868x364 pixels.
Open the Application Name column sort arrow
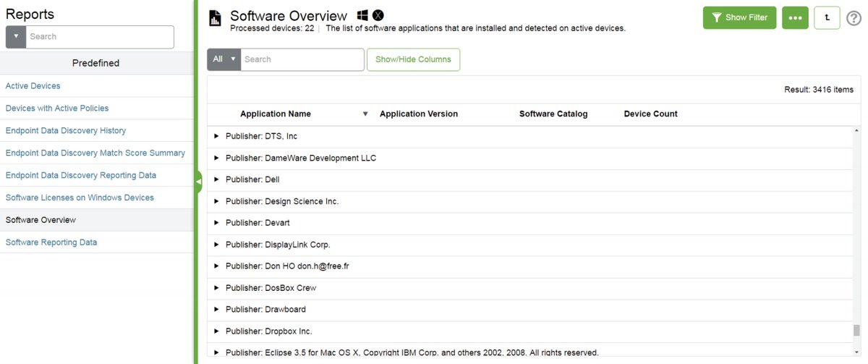coord(365,114)
